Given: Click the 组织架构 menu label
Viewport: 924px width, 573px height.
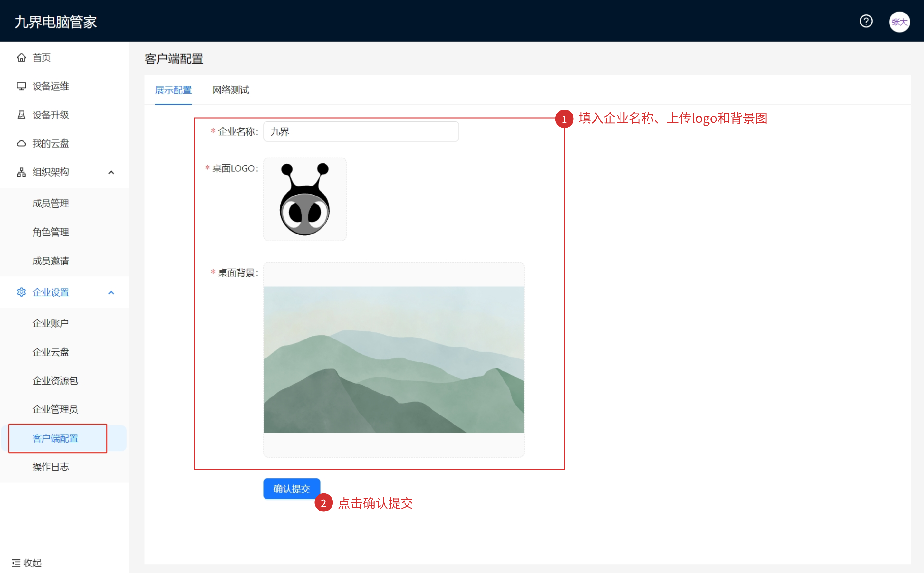Looking at the screenshot, I should point(50,172).
